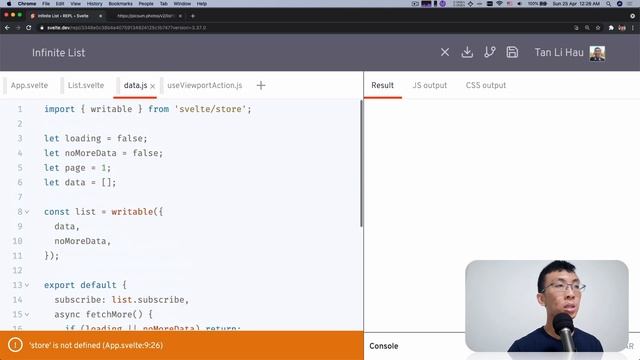This screenshot has width=640, height=360.
Task: Close the picsum.photos browser tab
Action: point(180,16)
